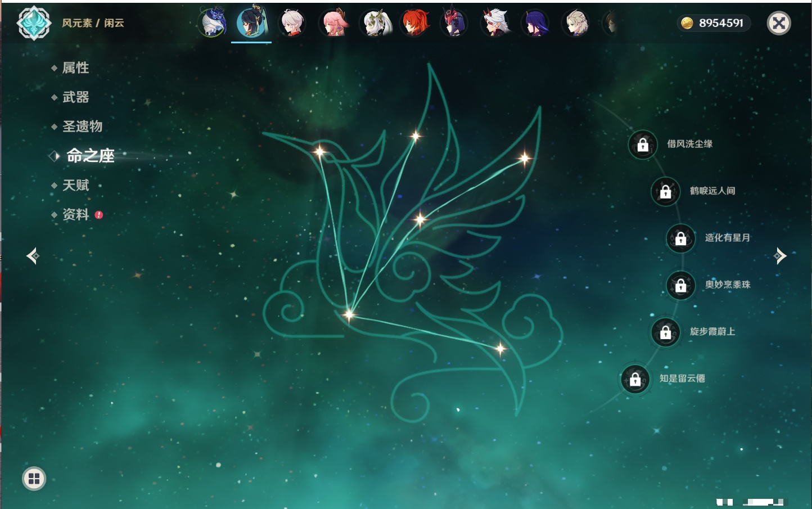
Task: Open the 武器 weapon menu
Action: point(75,97)
